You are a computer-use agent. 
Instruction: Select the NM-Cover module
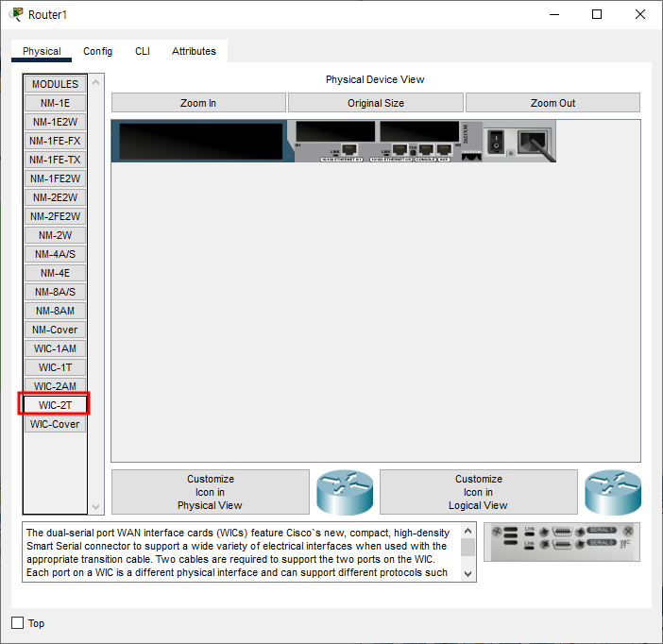click(x=55, y=330)
